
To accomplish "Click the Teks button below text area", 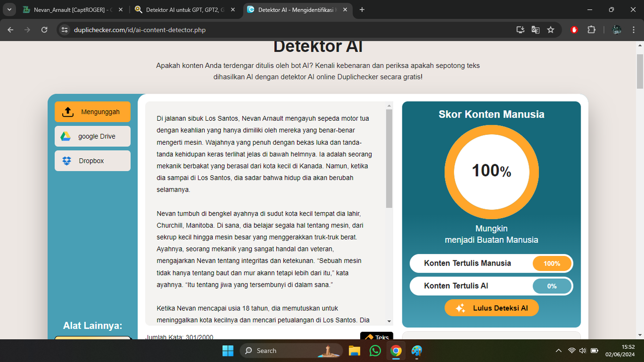I will click(376, 337).
